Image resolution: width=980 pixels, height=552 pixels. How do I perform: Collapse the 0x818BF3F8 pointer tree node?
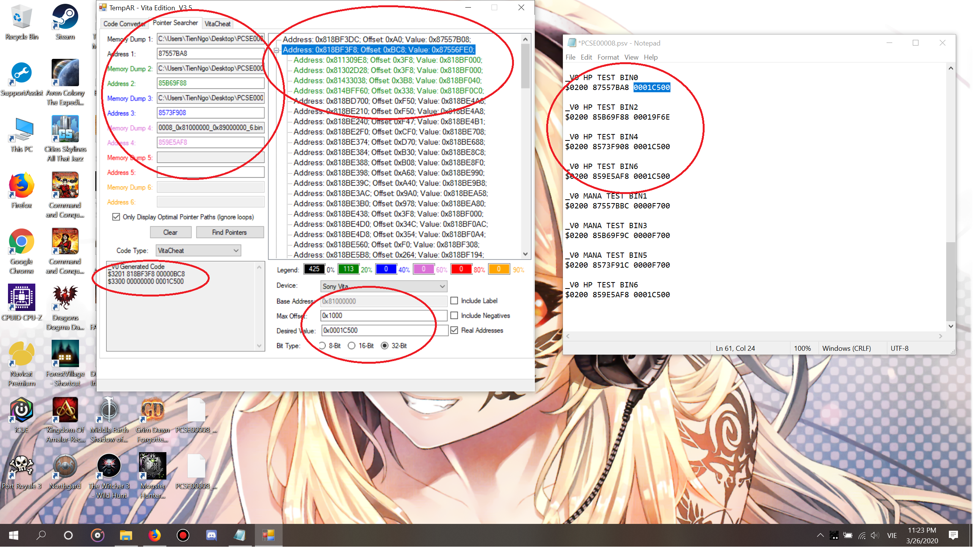(277, 50)
